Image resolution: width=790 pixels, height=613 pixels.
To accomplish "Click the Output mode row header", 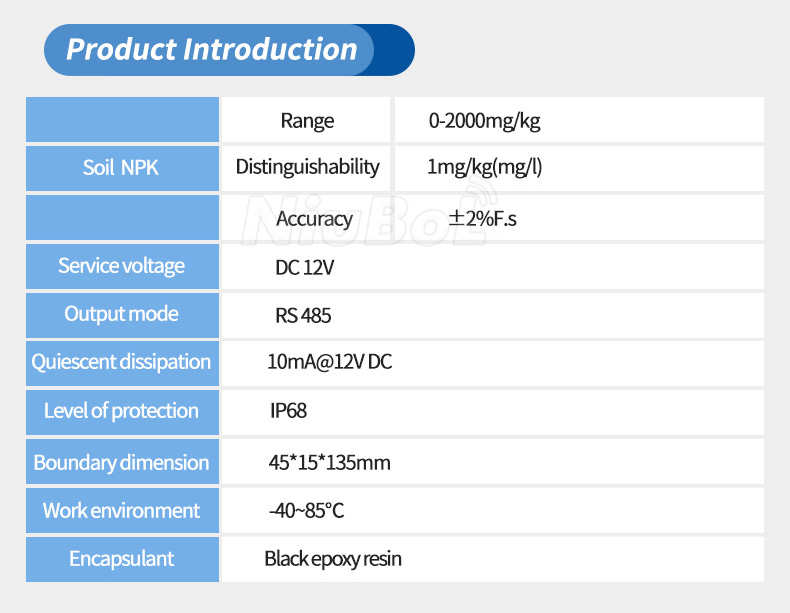I will point(121,314).
